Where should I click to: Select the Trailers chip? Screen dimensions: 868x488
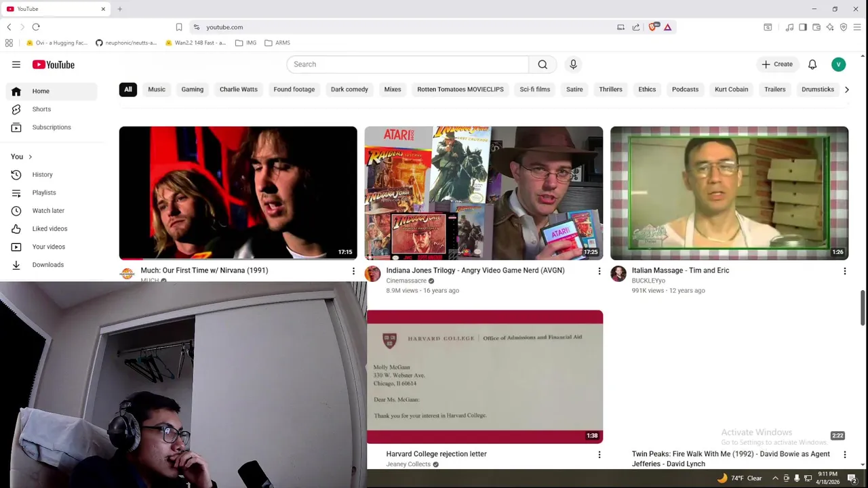coord(775,89)
